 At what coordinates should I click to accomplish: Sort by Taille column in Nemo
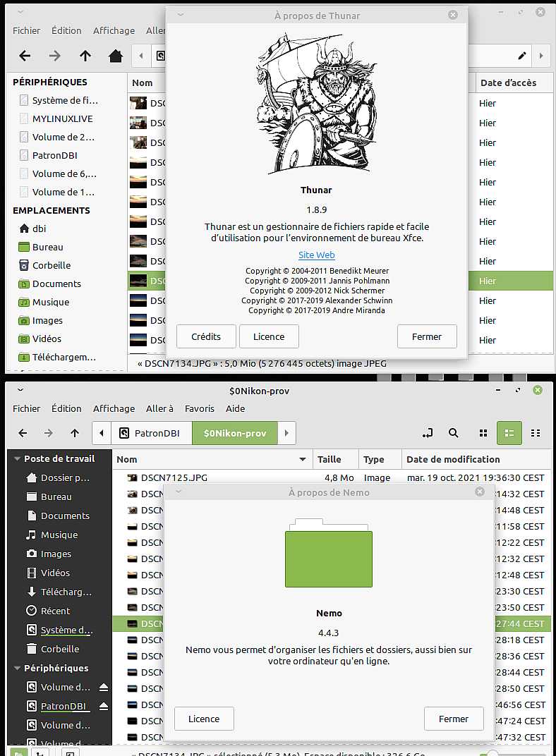coord(336,460)
